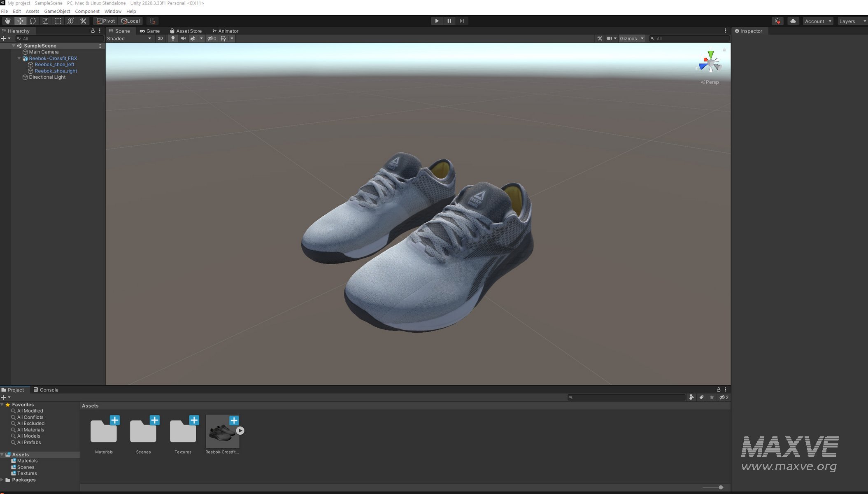
Task: Open the Layers dropdown button
Action: point(852,21)
